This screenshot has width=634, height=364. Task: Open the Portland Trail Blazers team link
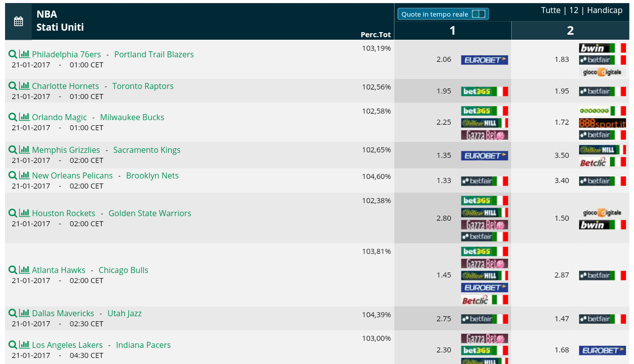tap(154, 54)
